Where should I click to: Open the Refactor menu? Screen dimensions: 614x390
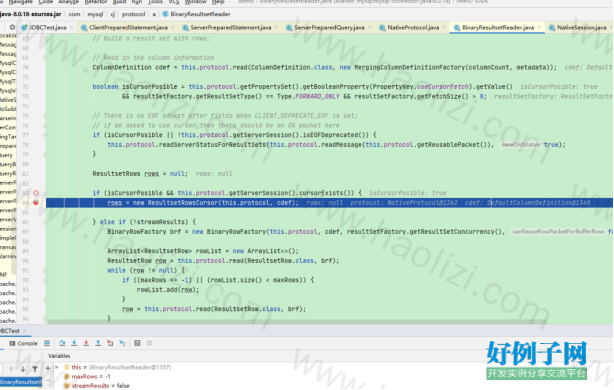[x=96, y=2]
